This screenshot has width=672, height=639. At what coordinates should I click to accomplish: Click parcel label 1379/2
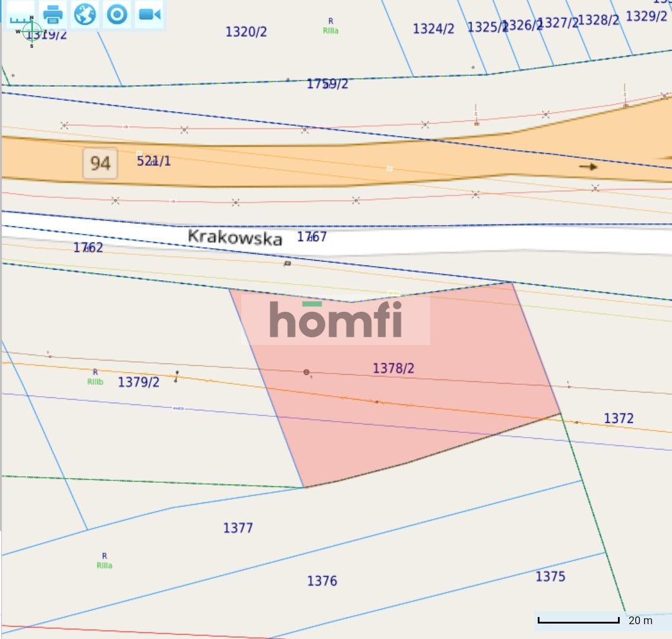click(138, 382)
